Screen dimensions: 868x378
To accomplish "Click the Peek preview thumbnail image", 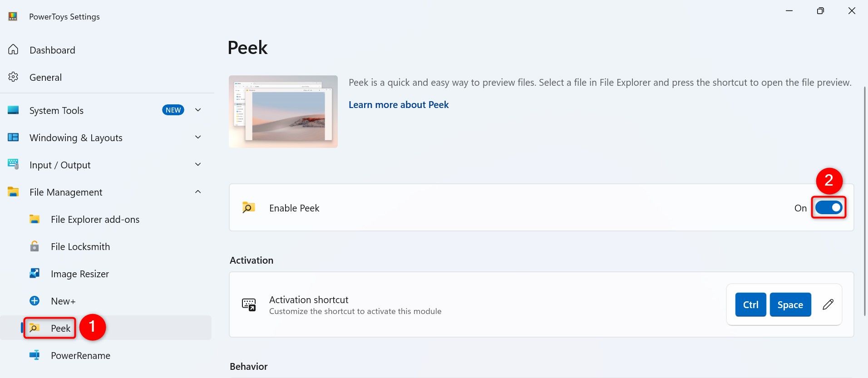I will tap(283, 112).
